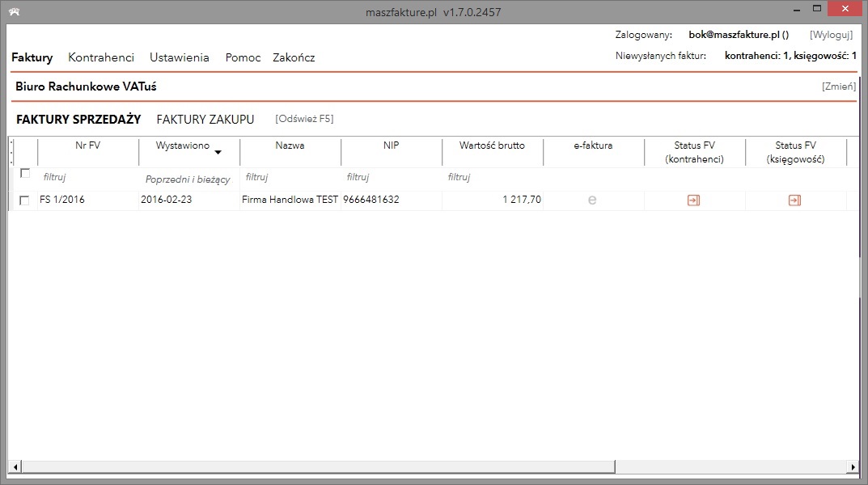Image resolution: width=868 pixels, height=485 pixels.
Task: Open the Wystawiono sort dropdown arrow
Action: pos(218,152)
